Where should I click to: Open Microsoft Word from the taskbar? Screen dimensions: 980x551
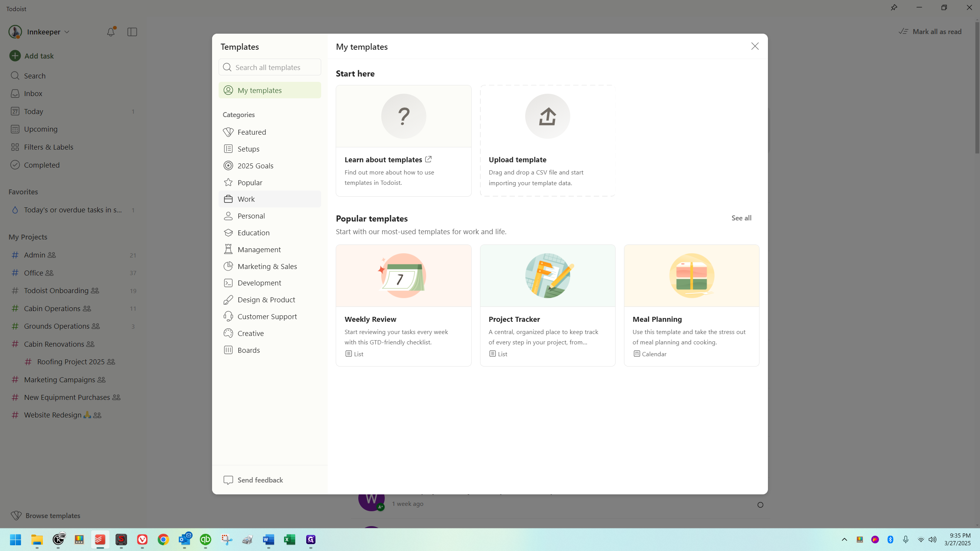coord(269,540)
